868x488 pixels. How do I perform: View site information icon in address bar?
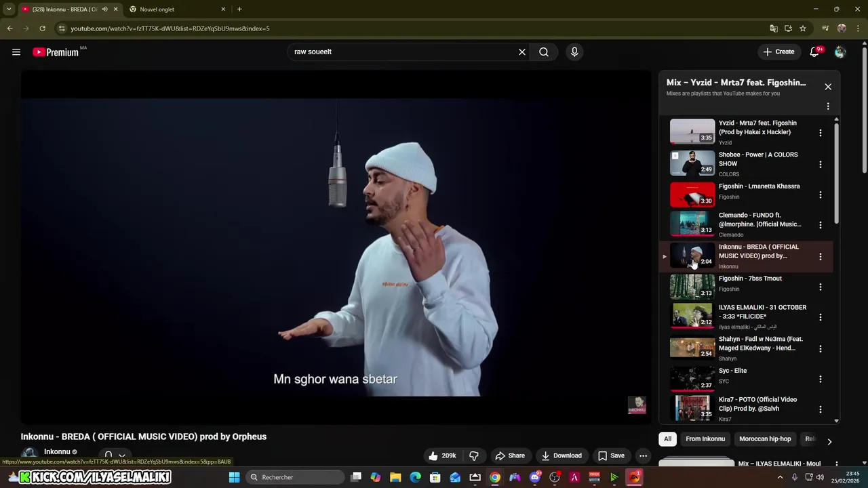tap(62, 28)
